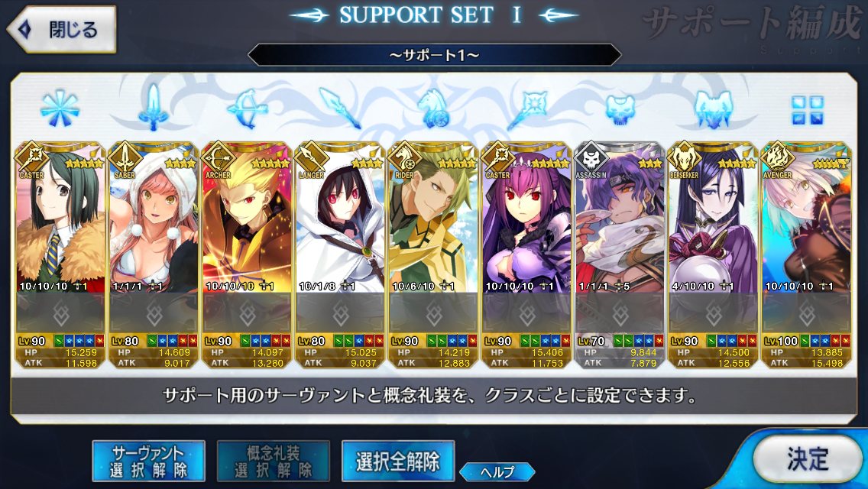Go to the previous support set via the left arrow
868x489 pixels.
(310, 15)
